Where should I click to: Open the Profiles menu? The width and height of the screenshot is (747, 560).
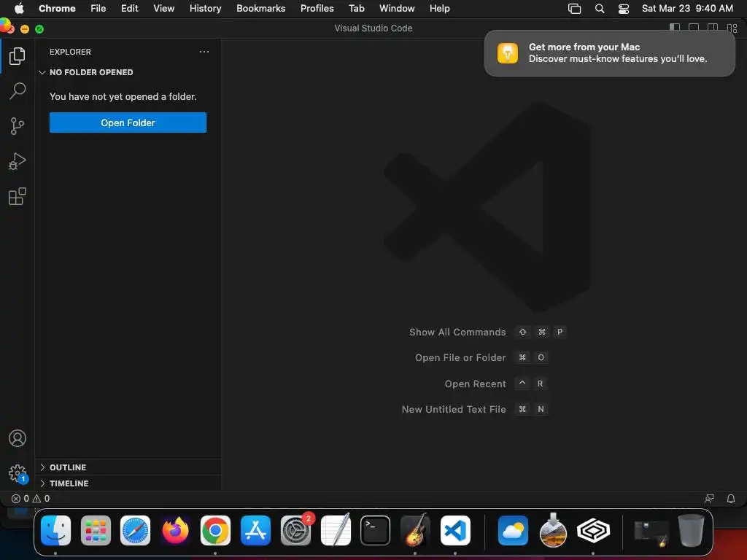pos(317,8)
